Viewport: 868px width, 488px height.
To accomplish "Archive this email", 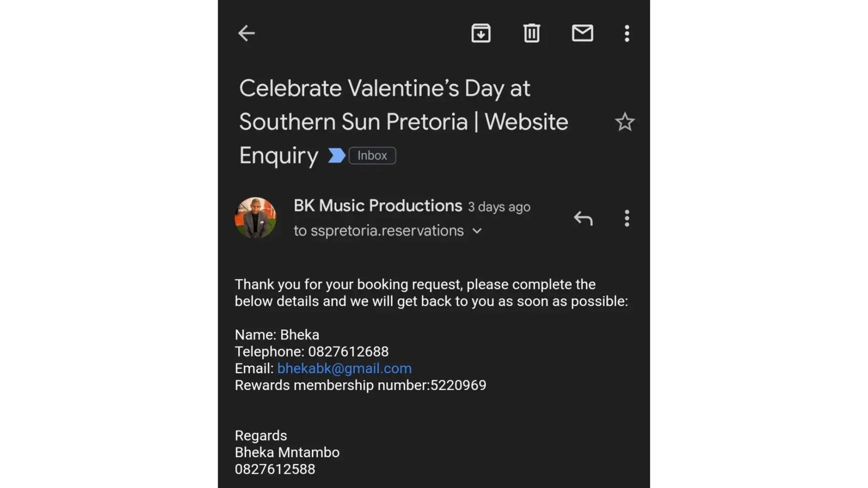I will point(481,33).
